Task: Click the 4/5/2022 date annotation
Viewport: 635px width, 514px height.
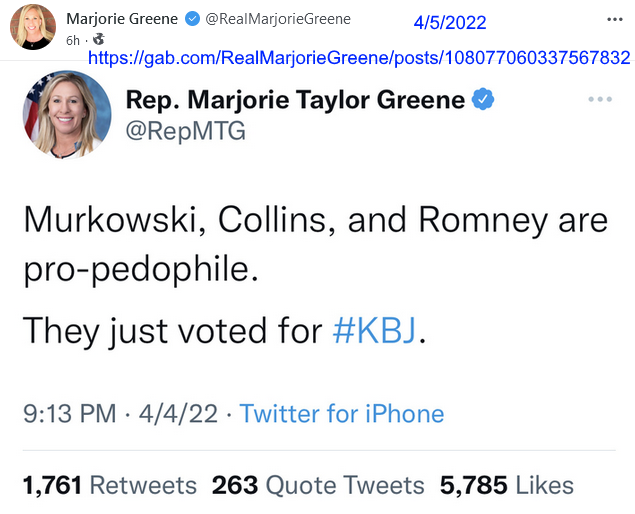Action: 450,22
